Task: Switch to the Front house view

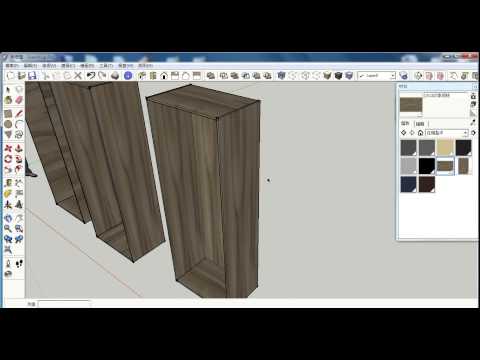Action: pyautogui.click(x=164, y=76)
